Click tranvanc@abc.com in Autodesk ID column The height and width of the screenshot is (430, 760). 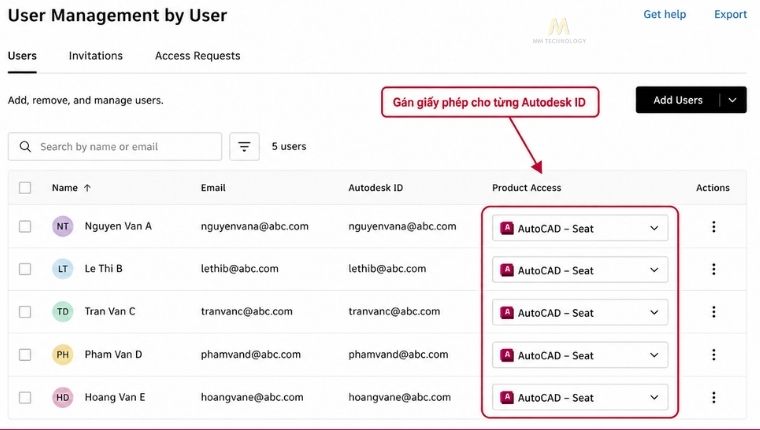click(x=394, y=311)
